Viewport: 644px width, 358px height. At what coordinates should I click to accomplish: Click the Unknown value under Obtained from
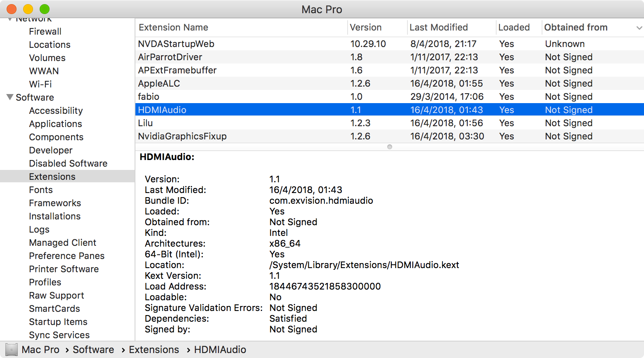(x=565, y=44)
